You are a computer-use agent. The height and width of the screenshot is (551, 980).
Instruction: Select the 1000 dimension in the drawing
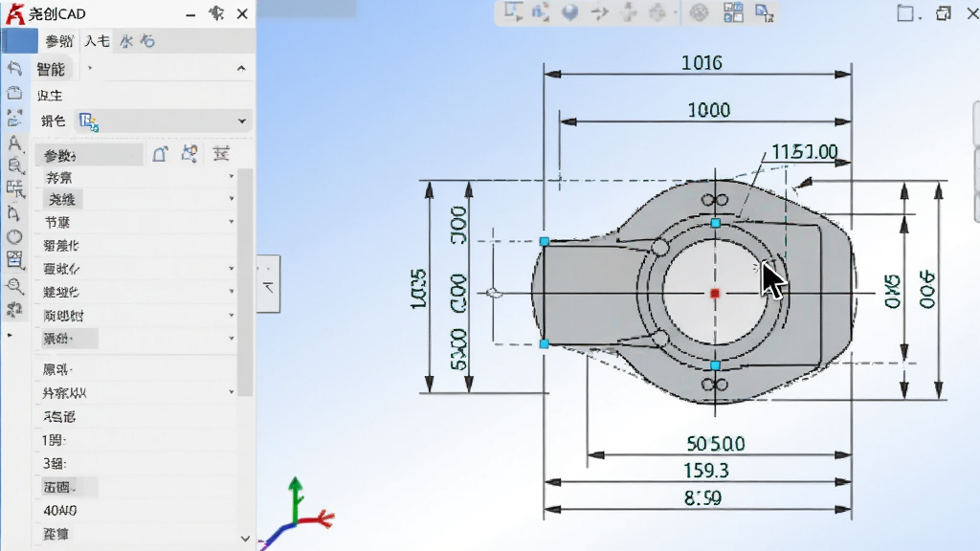(x=709, y=111)
